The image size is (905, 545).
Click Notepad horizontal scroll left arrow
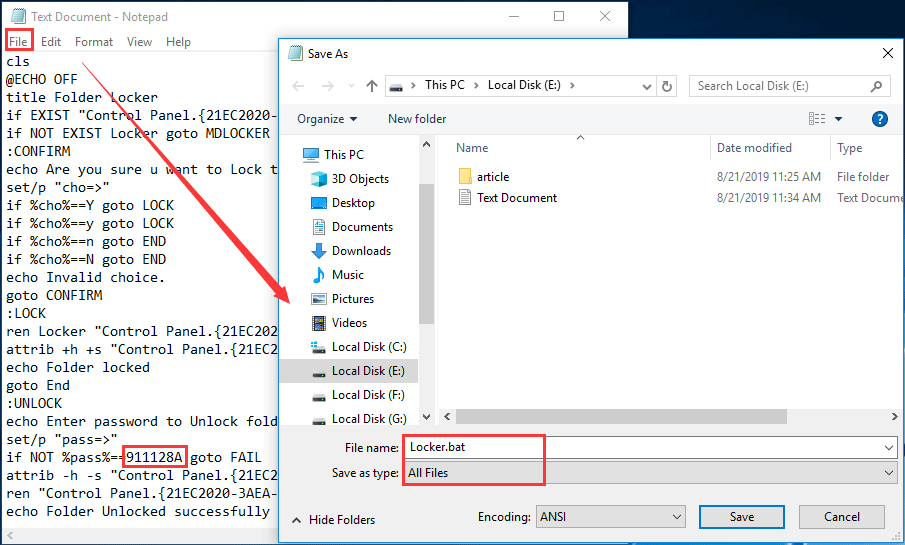tap(10, 535)
